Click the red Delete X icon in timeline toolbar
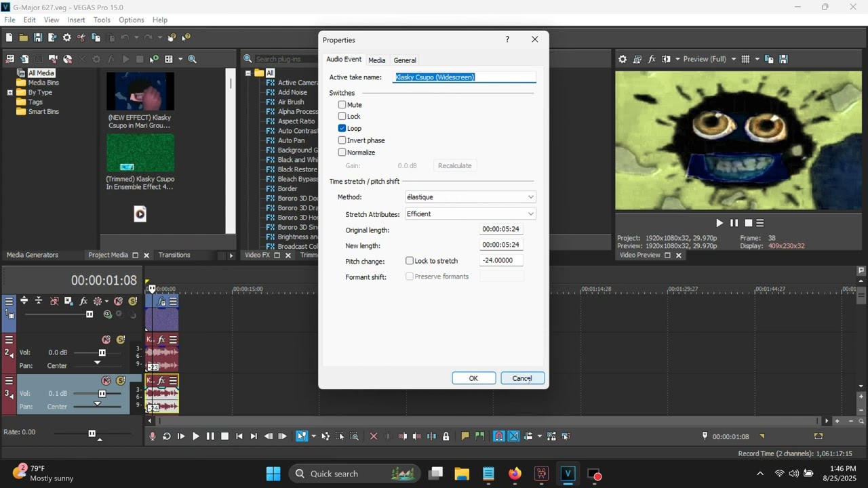 pyautogui.click(x=374, y=436)
